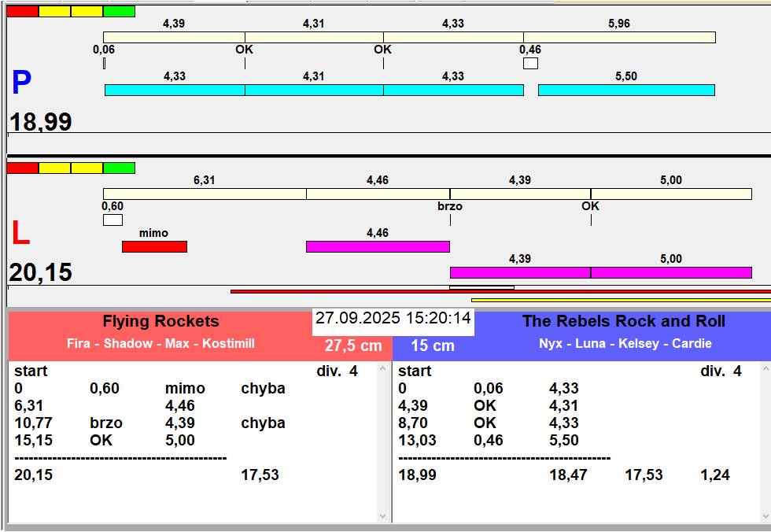This screenshot has height=532, width=771.
Task: Click mimo in the Flying Rockets results row
Action: tap(185, 389)
